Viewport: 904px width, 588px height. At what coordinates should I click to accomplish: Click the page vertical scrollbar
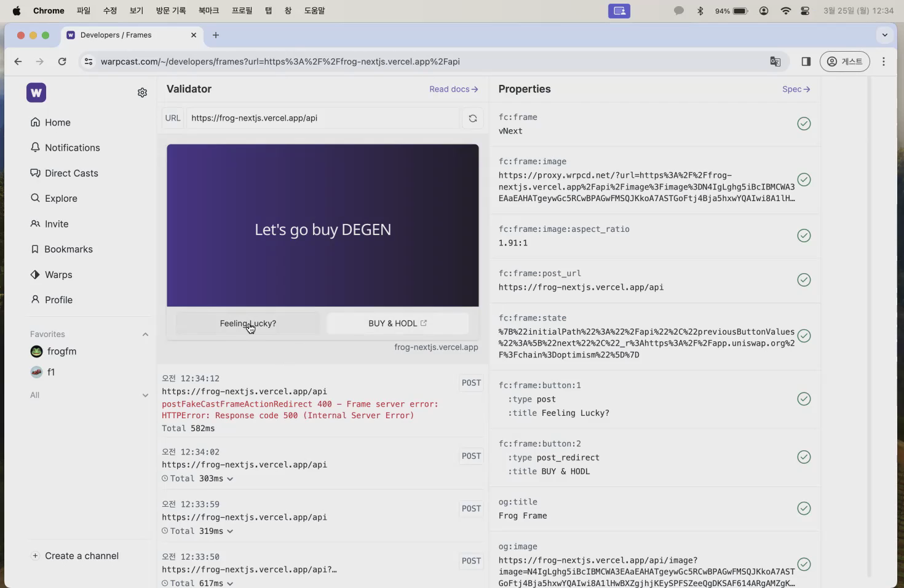click(870, 326)
